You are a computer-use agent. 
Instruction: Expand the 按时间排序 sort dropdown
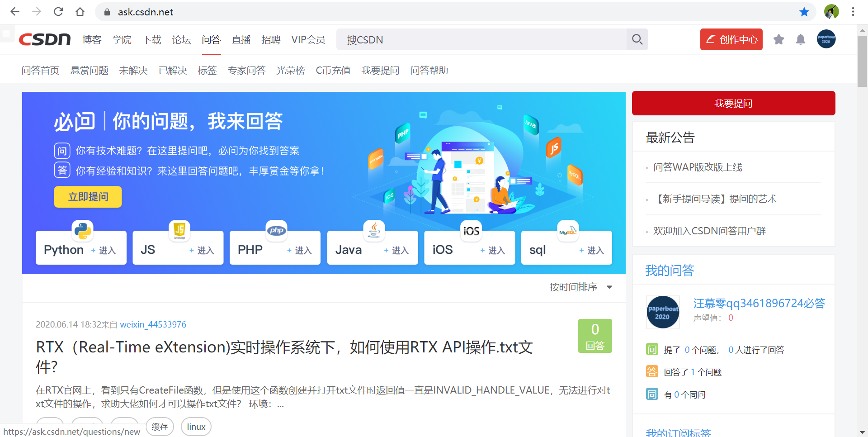(x=581, y=287)
